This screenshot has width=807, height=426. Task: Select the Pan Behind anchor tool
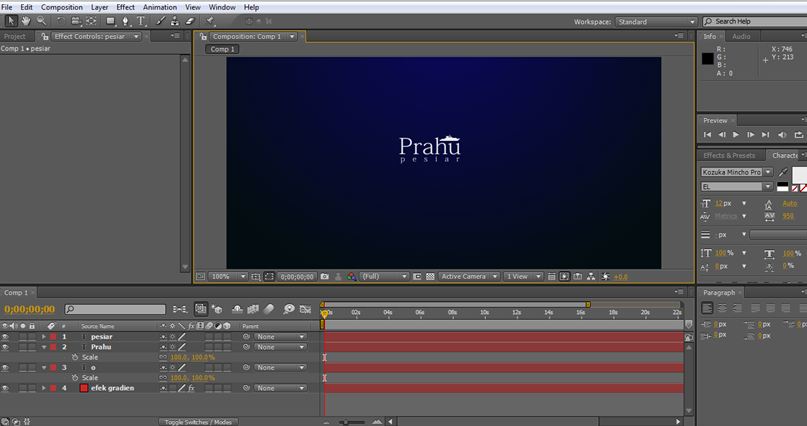pos(91,21)
